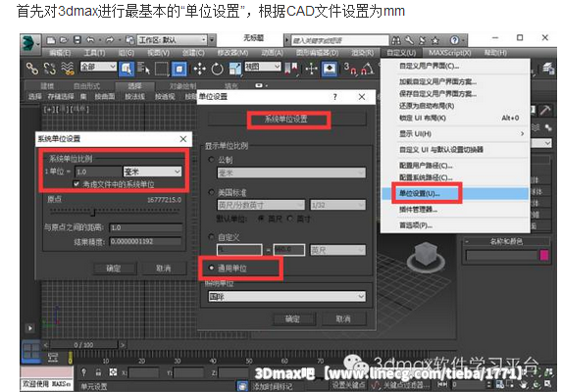Click the Angle Snap toggle icon
The width and height of the screenshot is (561, 392).
click(x=367, y=69)
